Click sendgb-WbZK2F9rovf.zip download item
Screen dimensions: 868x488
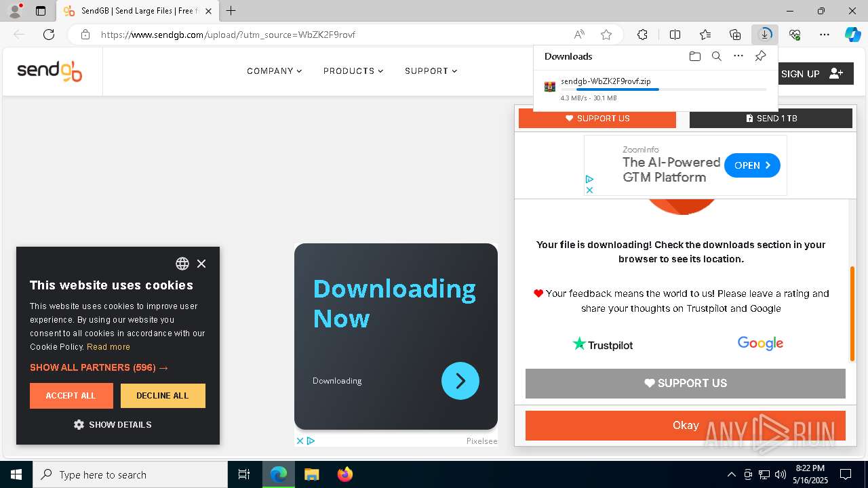click(655, 89)
